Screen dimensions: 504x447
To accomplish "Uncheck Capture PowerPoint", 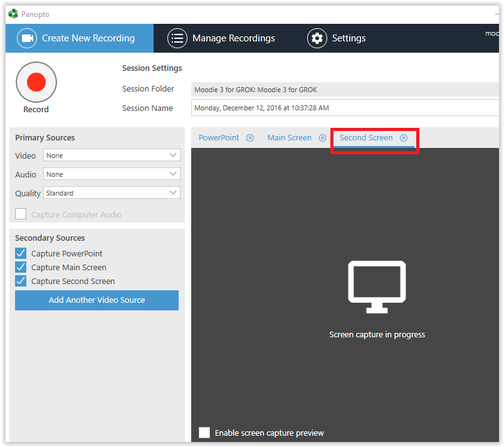I will [x=21, y=253].
